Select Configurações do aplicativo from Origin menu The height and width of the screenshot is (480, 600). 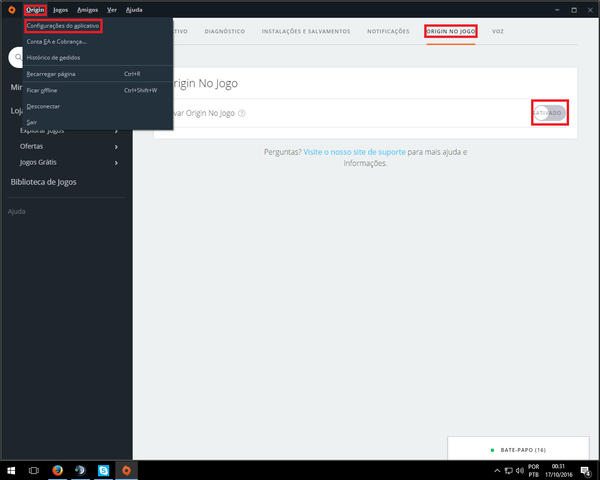coord(63,25)
